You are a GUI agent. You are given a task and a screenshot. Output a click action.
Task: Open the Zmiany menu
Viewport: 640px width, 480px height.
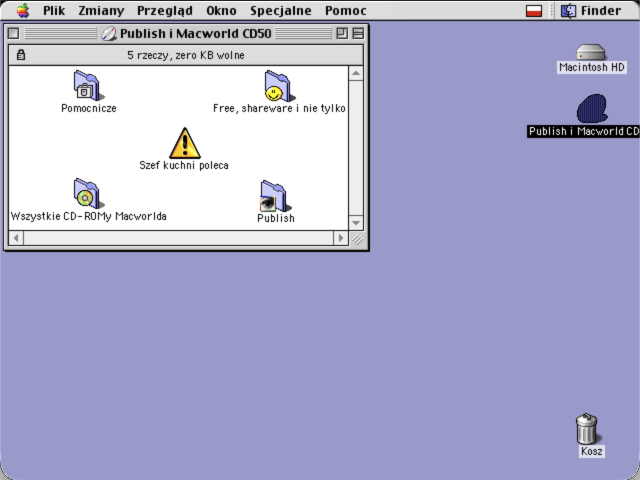(x=101, y=11)
